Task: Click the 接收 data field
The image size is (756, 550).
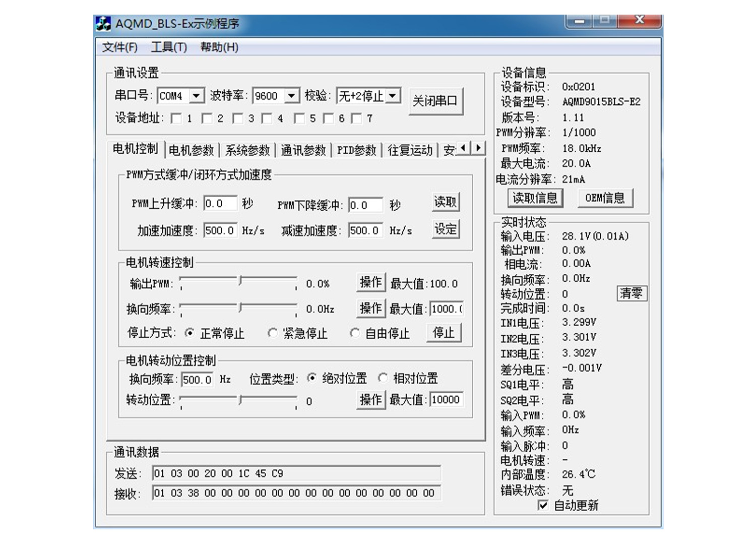Action: 297,493
